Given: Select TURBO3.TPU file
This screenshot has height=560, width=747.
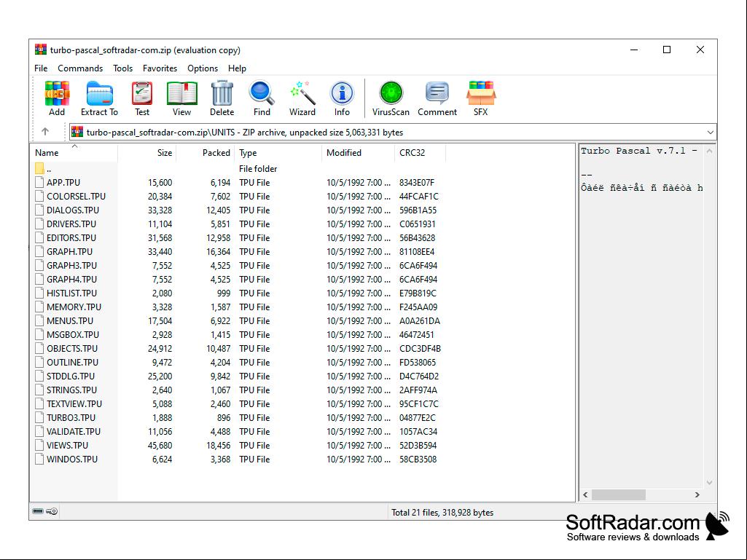Looking at the screenshot, I should click(71, 417).
